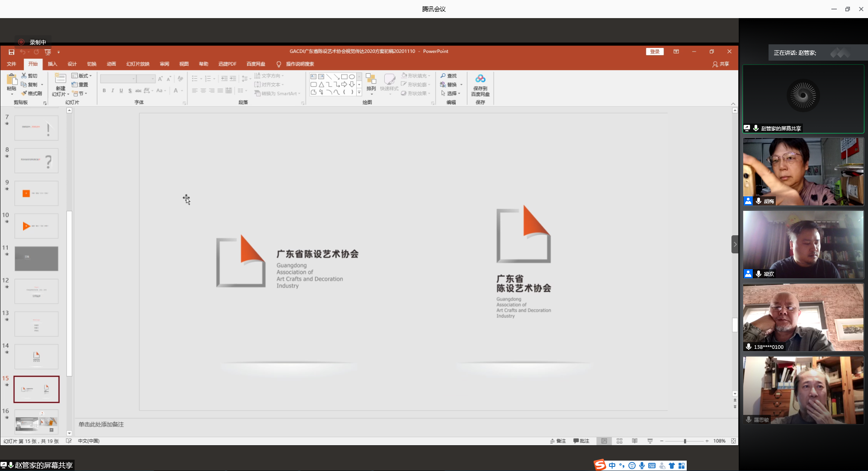Toggle Strikethrough formatting
The width and height of the screenshot is (868, 471).
(x=138, y=90)
